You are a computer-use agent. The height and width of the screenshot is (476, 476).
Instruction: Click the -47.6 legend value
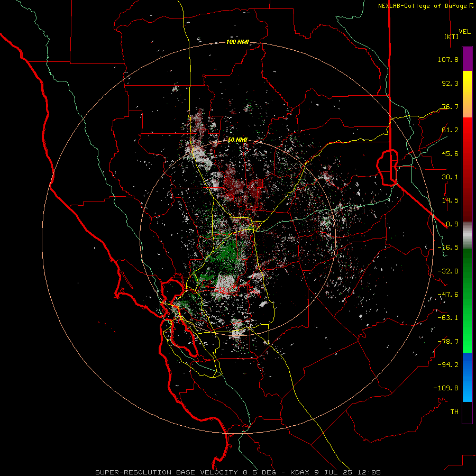click(448, 295)
